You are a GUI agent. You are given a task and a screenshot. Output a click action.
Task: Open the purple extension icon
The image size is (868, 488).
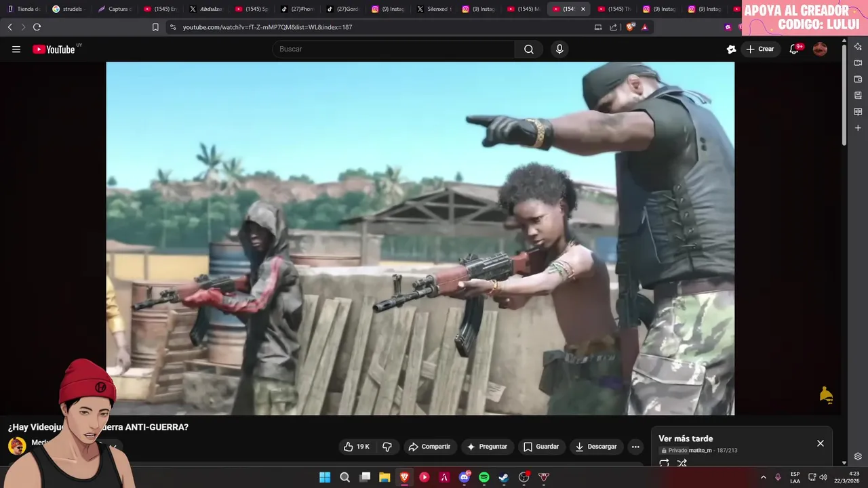click(728, 27)
